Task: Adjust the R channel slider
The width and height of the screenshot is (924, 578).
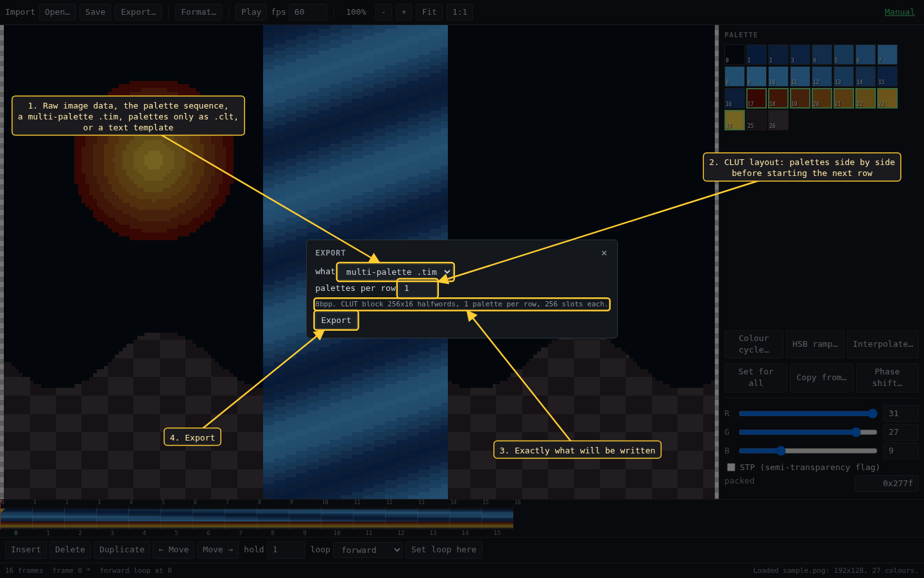Action: pyautogui.click(x=808, y=414)
